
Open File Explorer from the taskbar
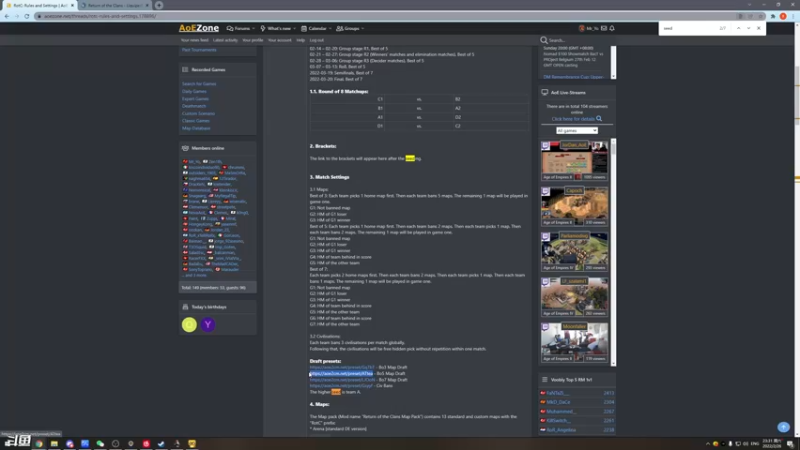coord(54,444)
